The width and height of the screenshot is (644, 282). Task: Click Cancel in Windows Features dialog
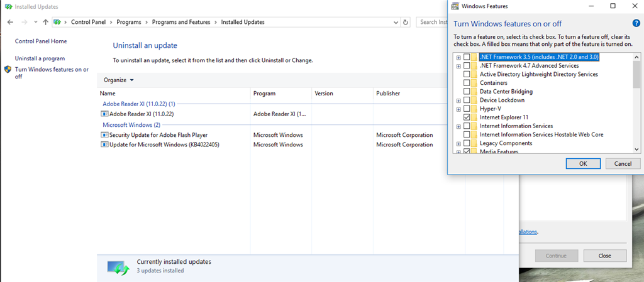[x=623, y=163]
